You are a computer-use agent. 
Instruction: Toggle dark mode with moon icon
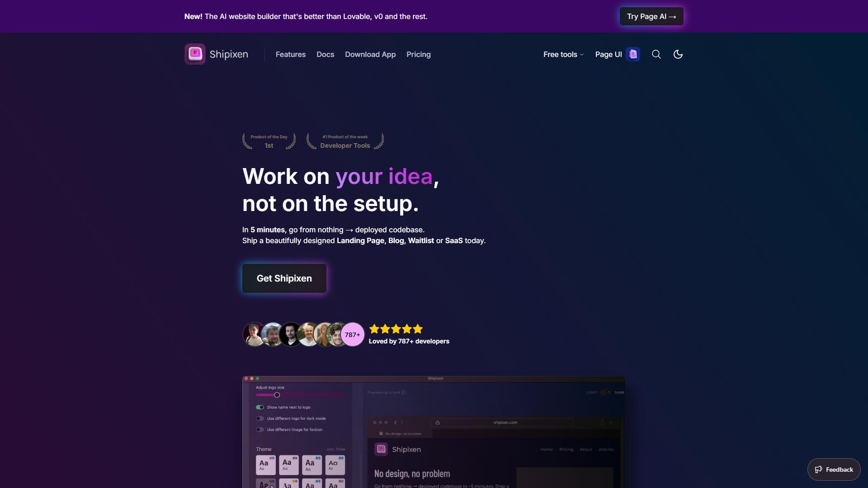click(x=678, y=54)
